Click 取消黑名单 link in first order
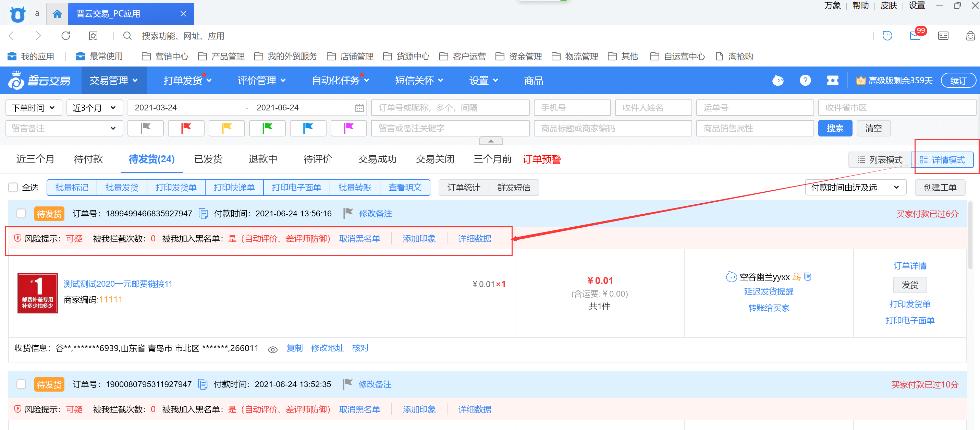This screenshot has width=980, height=430. (359, 239)
